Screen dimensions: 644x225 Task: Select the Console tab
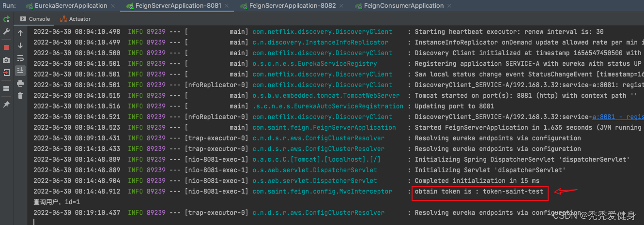tap(35, 19)
